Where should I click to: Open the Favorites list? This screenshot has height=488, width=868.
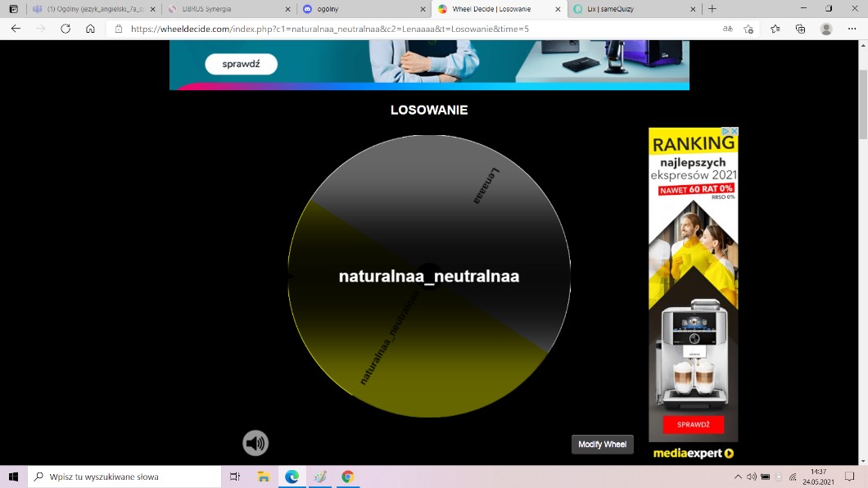[x=775, y=29]
